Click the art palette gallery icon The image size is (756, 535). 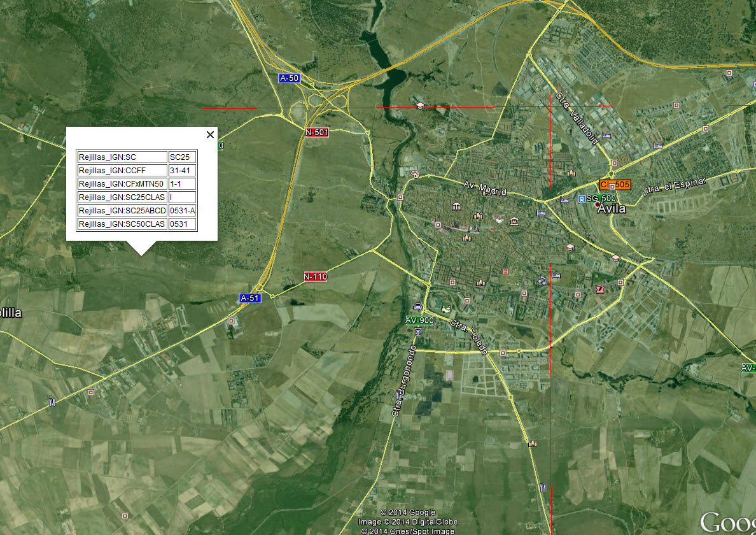click(415, 174)
